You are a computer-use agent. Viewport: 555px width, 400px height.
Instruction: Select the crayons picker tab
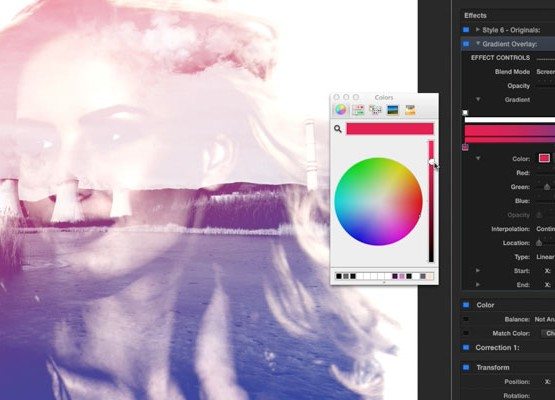pyautogui.click(x=410, y=110)
